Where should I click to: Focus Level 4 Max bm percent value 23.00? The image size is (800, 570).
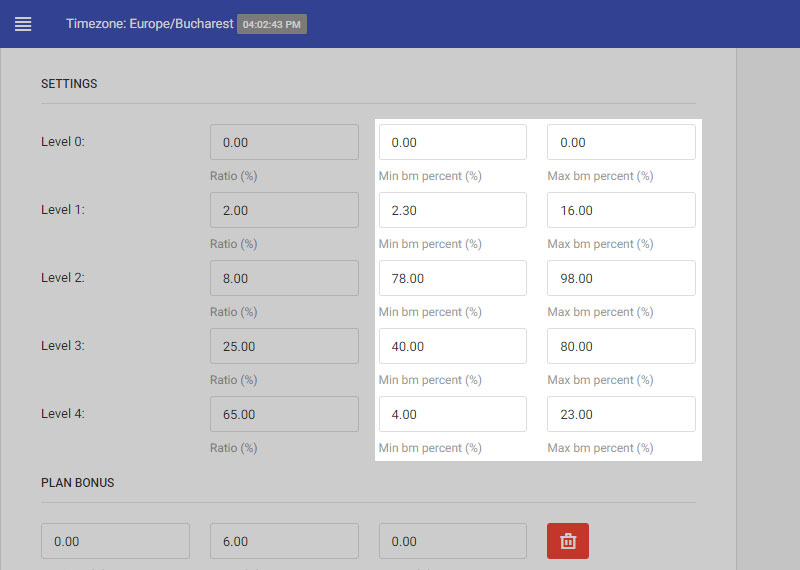(x=621, y=414)
